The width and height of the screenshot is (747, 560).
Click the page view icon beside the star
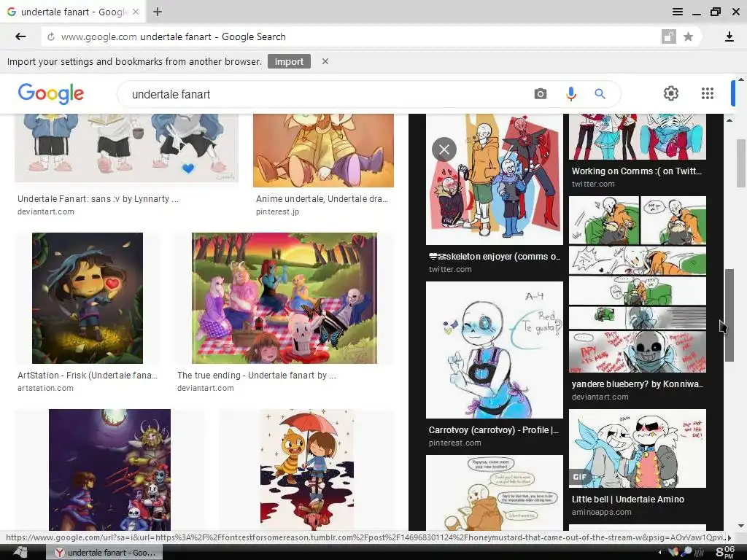tap(669, 36)
